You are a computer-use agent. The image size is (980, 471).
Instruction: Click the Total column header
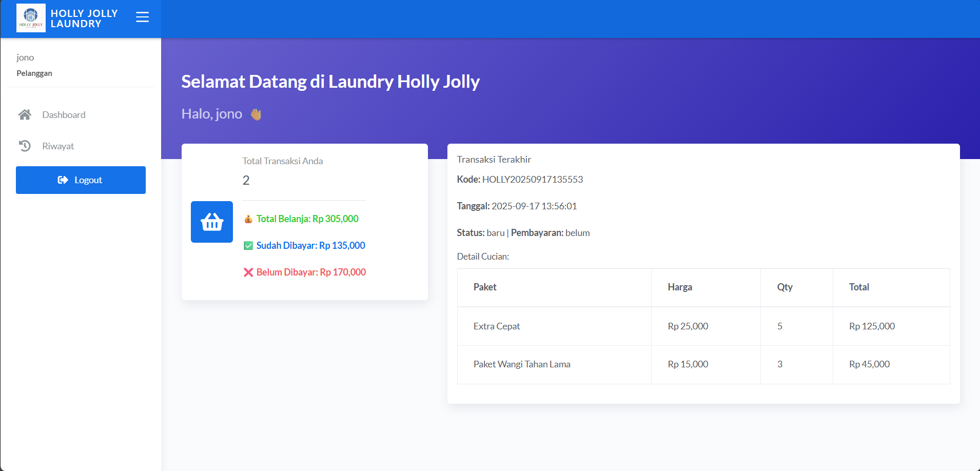[859, 287]
